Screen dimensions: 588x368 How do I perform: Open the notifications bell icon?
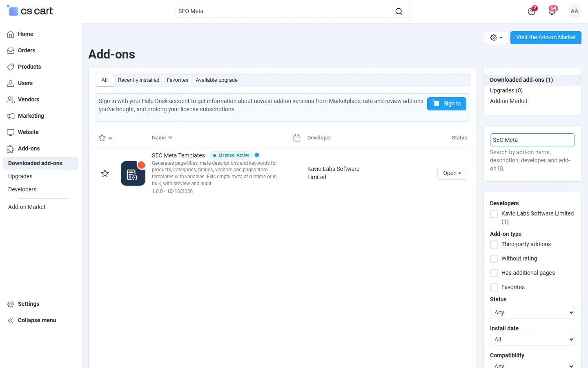click(x=552, y=11)
